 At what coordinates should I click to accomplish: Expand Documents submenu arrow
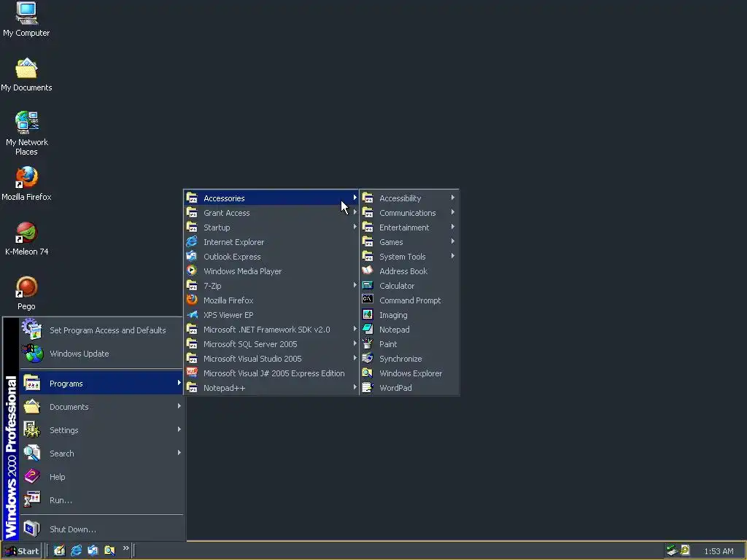179,406
